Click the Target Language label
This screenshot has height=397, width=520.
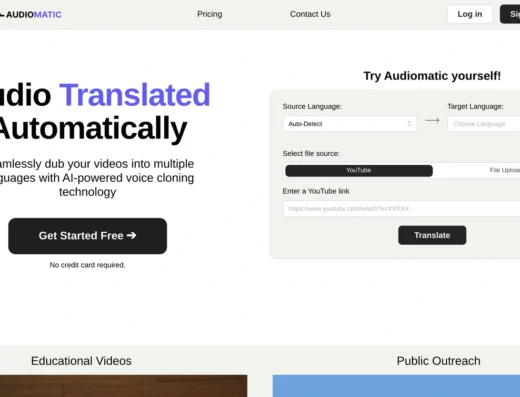coord(475,106)
